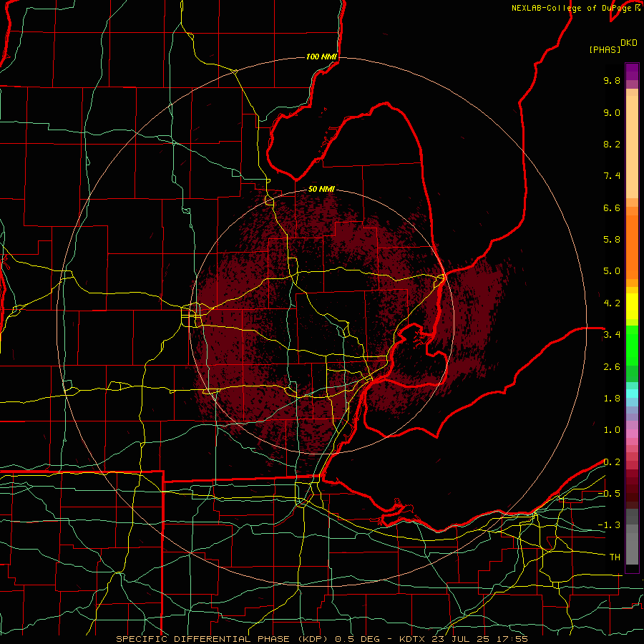Image resolution: width=644 pixels, height=644 pixels.
Task: Select the 1.0 scale value
Action: pyautogui.click(x=612, y=430)
